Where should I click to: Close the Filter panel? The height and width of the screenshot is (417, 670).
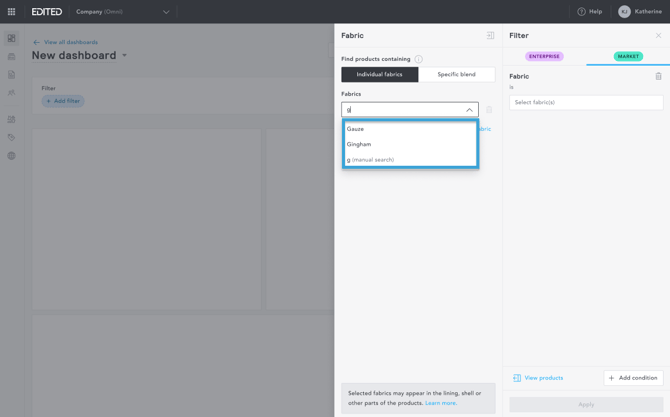pos(658,35)
